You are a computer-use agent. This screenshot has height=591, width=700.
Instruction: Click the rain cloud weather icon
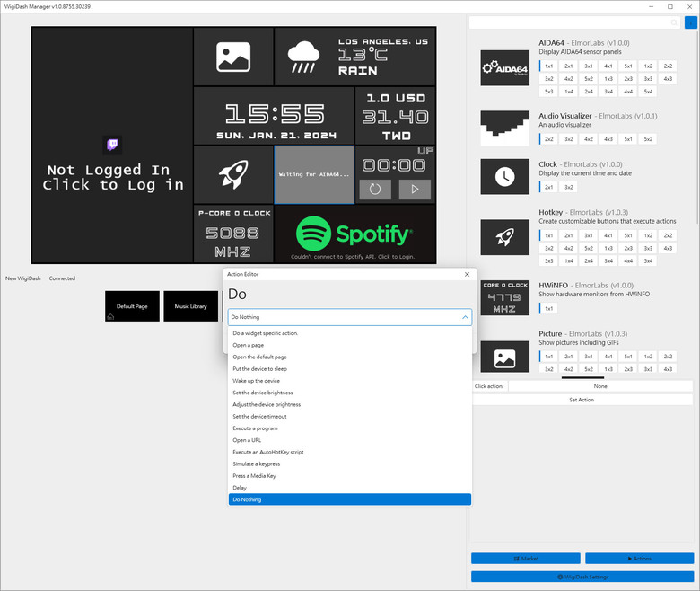(303, 57)
